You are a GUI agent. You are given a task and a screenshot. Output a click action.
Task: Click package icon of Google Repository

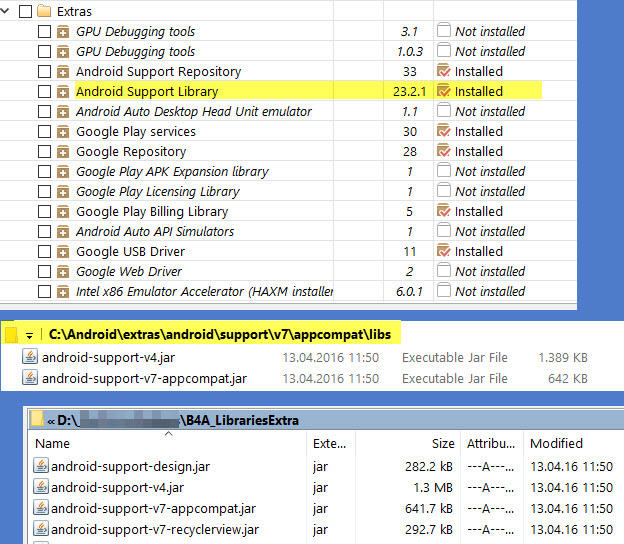63,152
